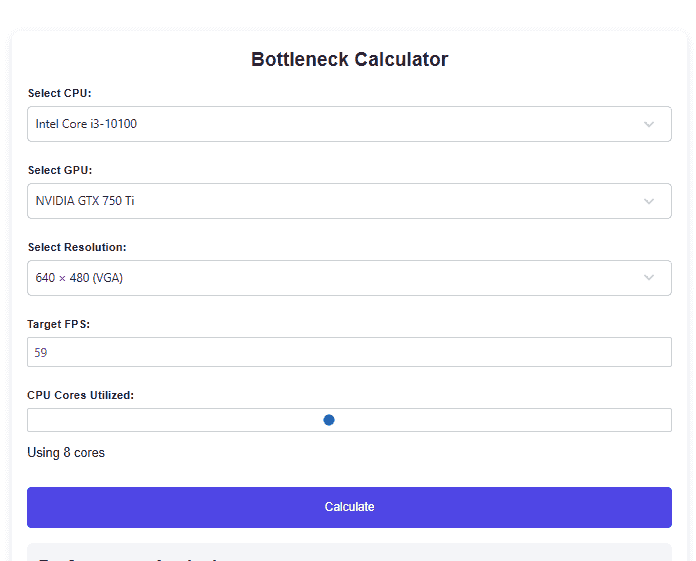Click the "Select GPU:" label
The height and width of the screenshot is (561, 696).
[x=60, y=170]
